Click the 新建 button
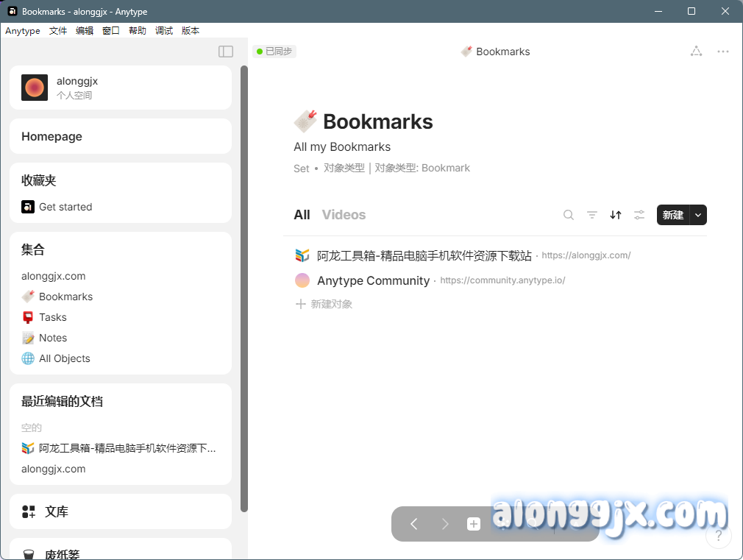The image size is (743, 560). coord(672,215)
